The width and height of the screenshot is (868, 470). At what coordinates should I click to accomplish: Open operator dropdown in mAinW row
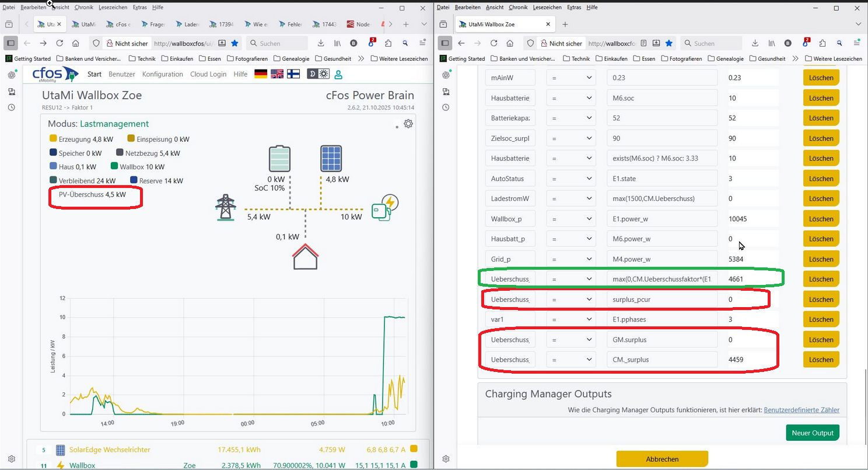pyautogui.click(x=570, y=78)
